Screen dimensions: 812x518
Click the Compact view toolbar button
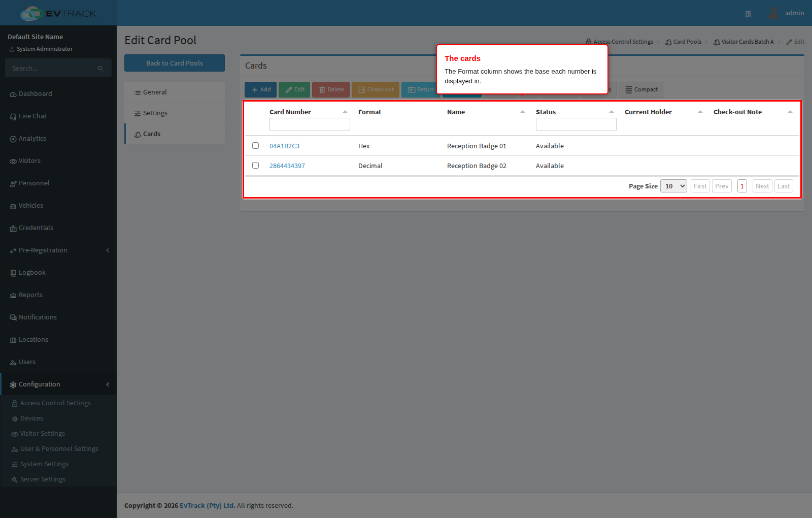(641, 90)
